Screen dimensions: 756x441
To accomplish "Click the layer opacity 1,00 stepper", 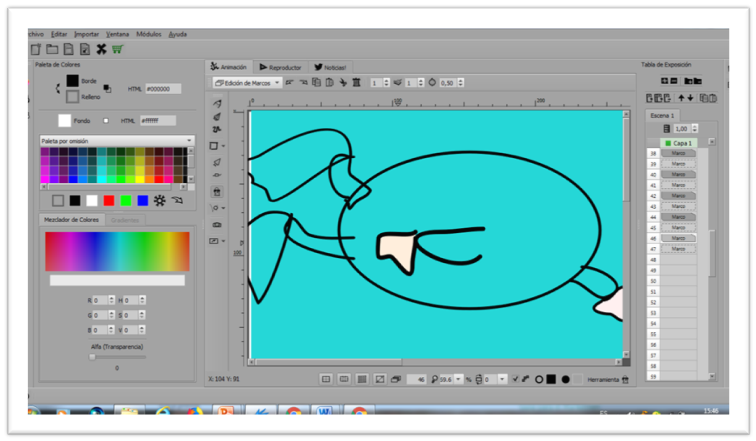I will pyautogui.click(x=695, y=129).
